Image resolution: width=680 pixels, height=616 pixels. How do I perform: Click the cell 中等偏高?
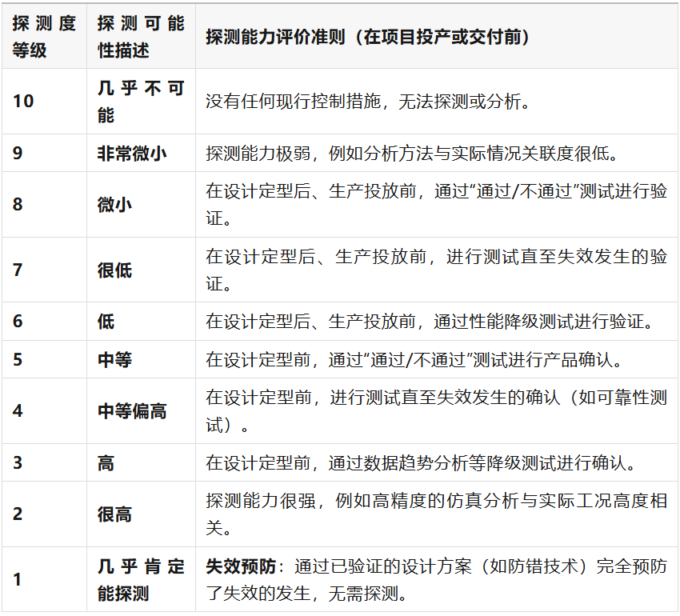[141, 411]
